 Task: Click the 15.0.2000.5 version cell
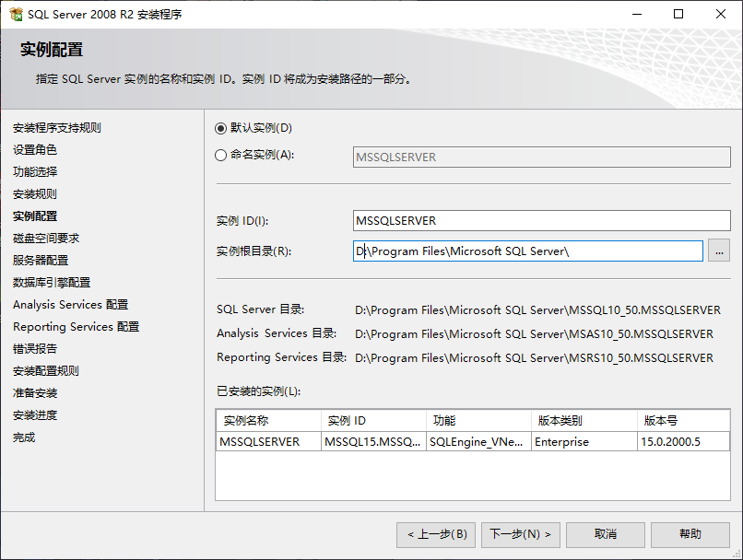[x=683, y=442]
